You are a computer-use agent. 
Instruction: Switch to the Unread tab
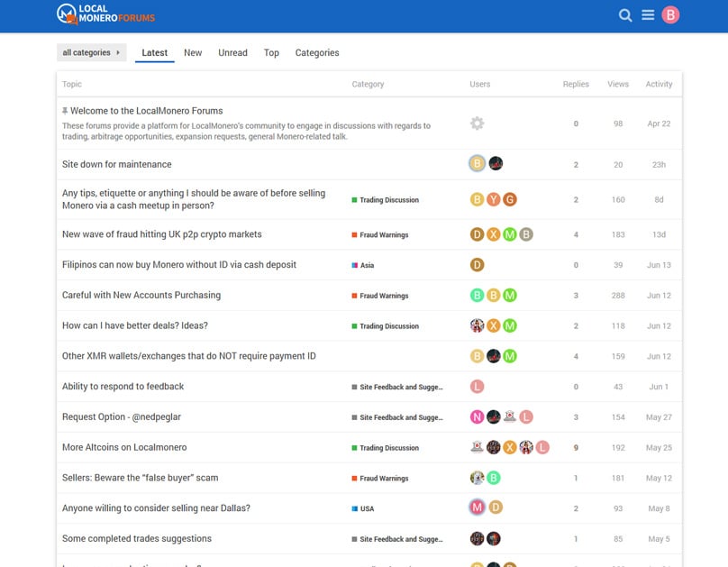232,53
